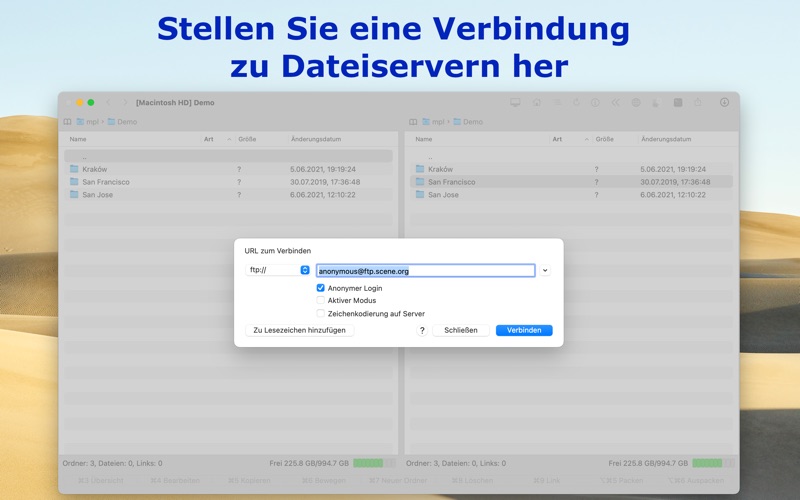The image size is (800, 500).
Task: Open the globe network connection icon
Action: [x=636, y=103]
